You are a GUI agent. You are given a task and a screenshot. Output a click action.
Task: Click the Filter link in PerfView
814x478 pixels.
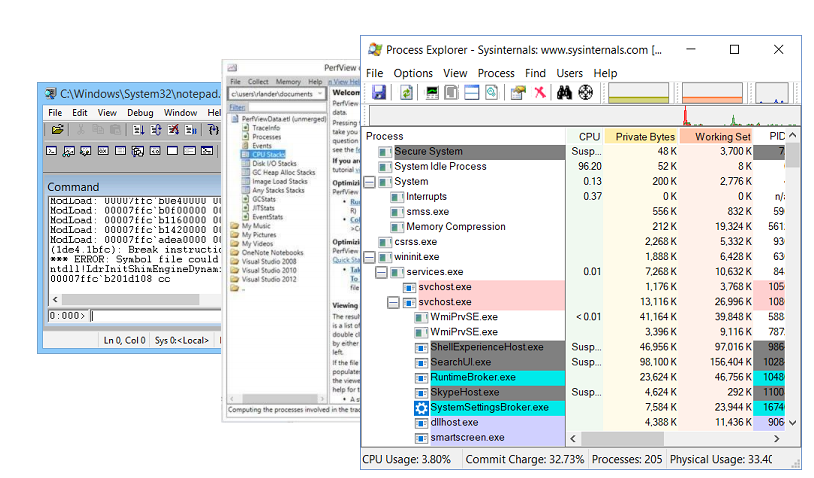(237, 107)
